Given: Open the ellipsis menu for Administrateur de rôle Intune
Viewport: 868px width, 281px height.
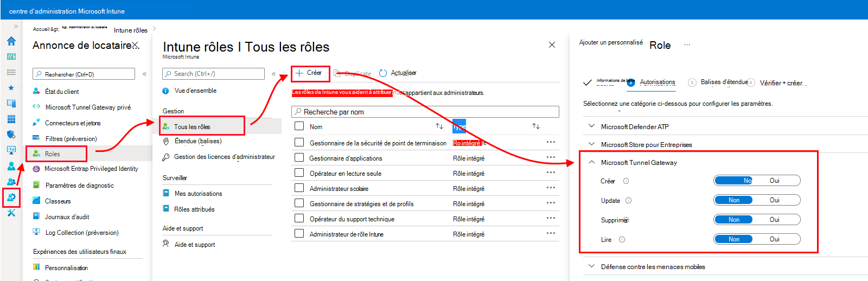Looking at the screenshot, I should pyautogui.click(x=551, y=233).
